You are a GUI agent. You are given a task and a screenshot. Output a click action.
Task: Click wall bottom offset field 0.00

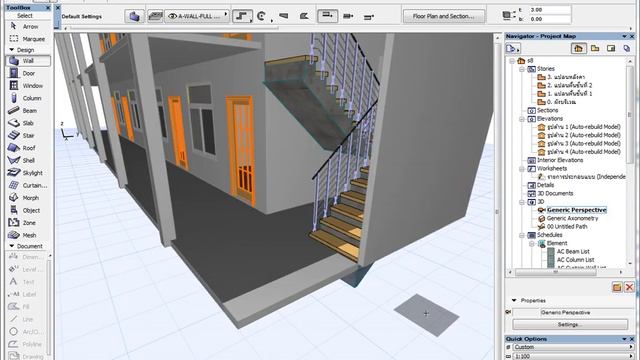[x=549, y=19]
